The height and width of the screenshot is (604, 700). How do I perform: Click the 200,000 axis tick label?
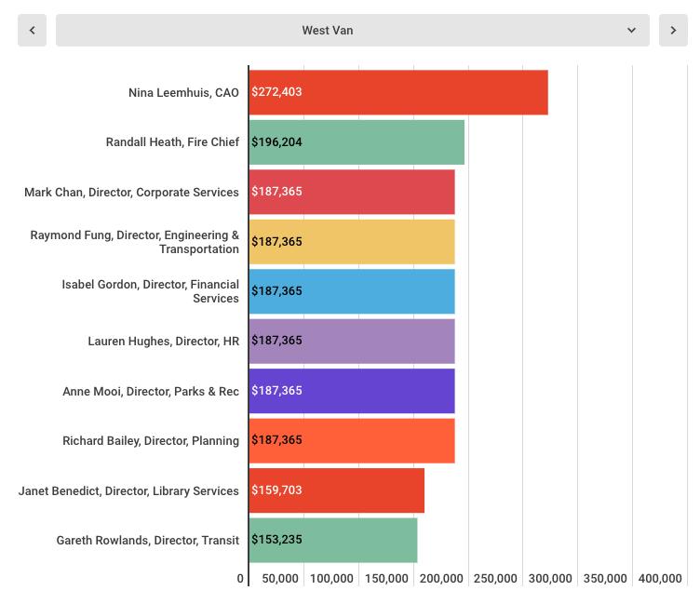[441, 579]
